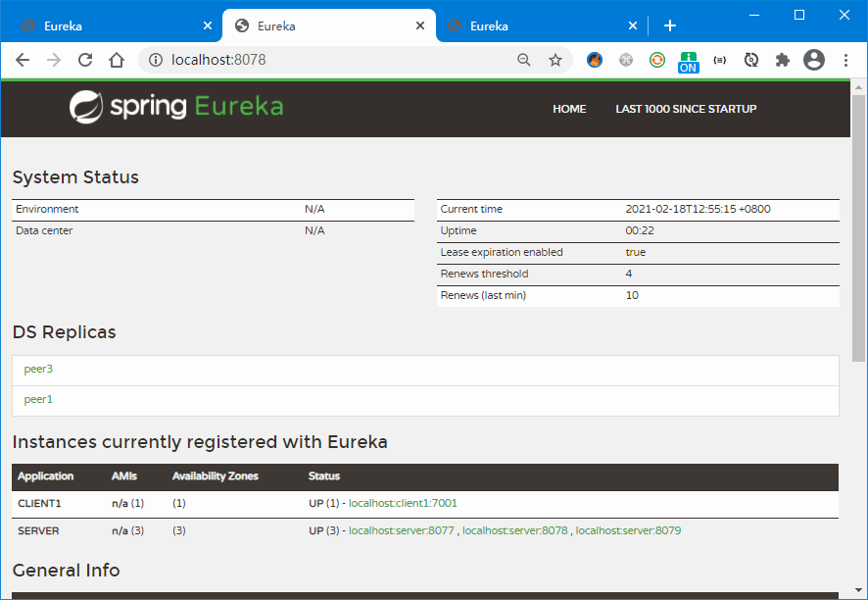The width and height of the screenshot is (868, 600).
Task: Open the orange-green refresh extension icon
Action: tap(657, 60)
